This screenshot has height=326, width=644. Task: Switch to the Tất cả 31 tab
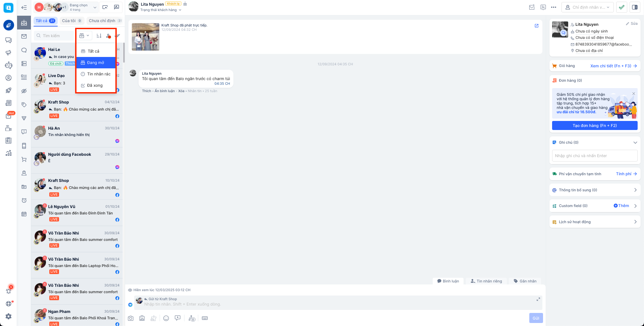[x=45, y=21]
